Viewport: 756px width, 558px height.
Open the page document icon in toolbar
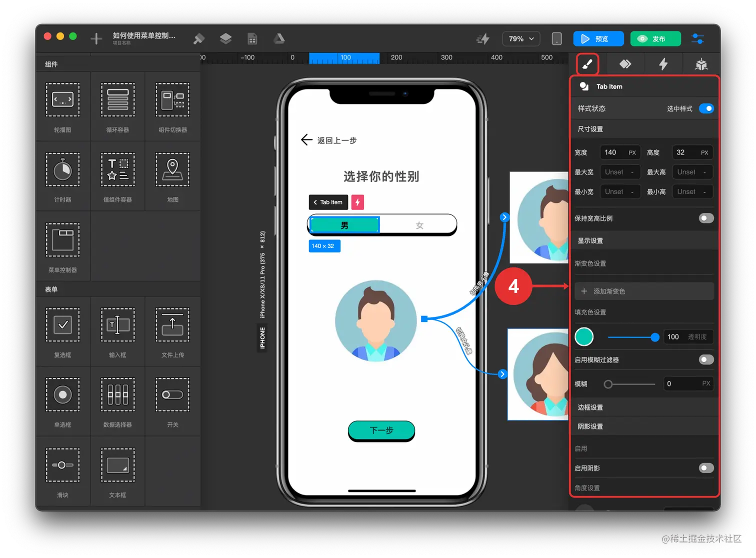252,38
